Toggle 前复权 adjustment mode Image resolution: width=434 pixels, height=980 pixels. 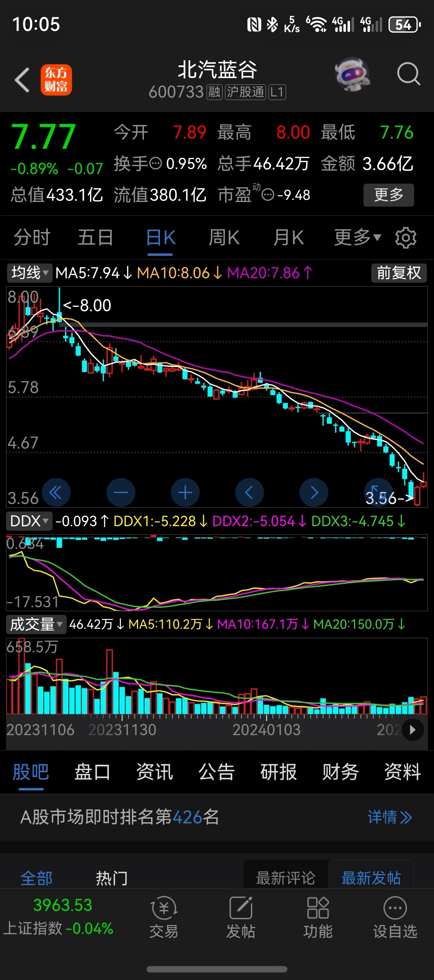399,273
